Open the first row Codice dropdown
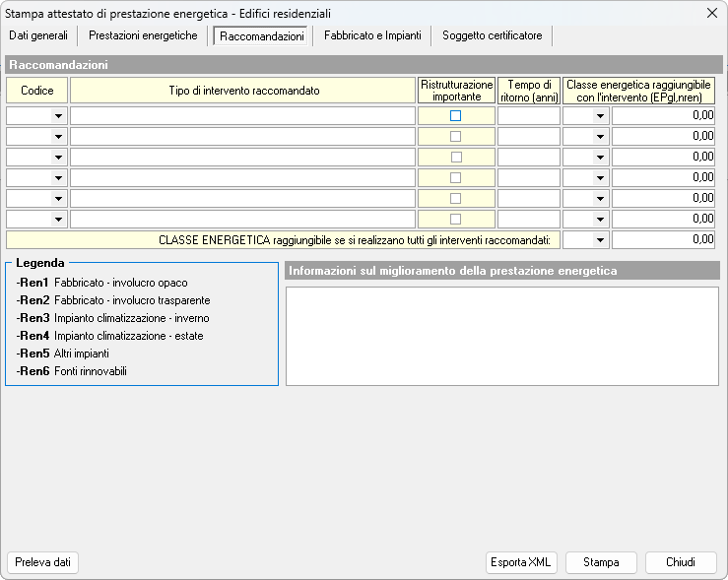 58,116
